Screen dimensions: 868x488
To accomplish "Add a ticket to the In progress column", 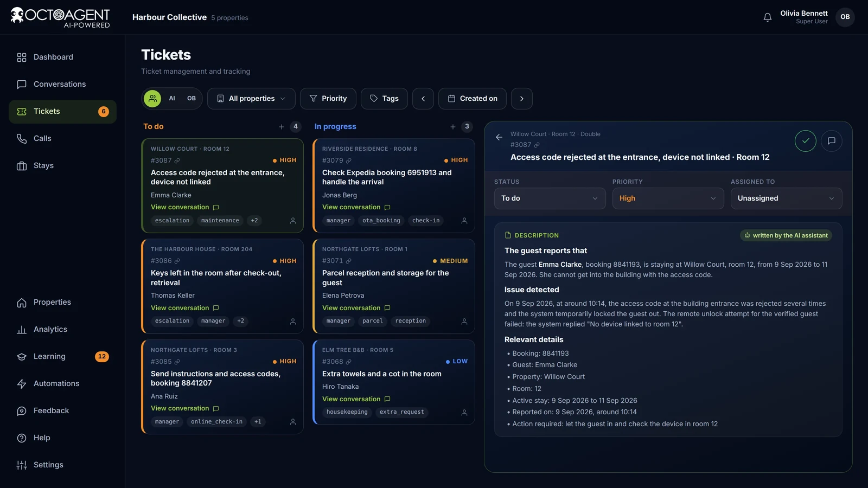I will click(x=453, y=127).
